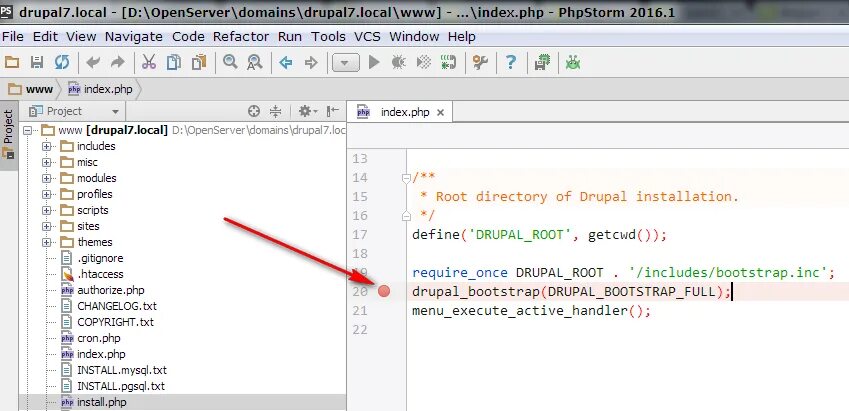Viewport: 849px width, 411px height.
Task: Open Replace with the magnifier-A icon
Action: pyautogui.click(x=254, y=62)
